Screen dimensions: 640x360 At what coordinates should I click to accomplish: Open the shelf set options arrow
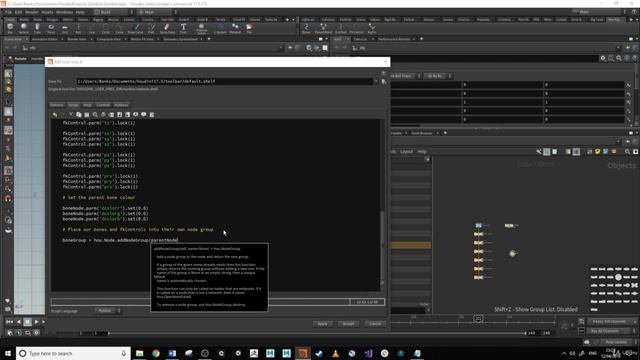pos(293,20)
